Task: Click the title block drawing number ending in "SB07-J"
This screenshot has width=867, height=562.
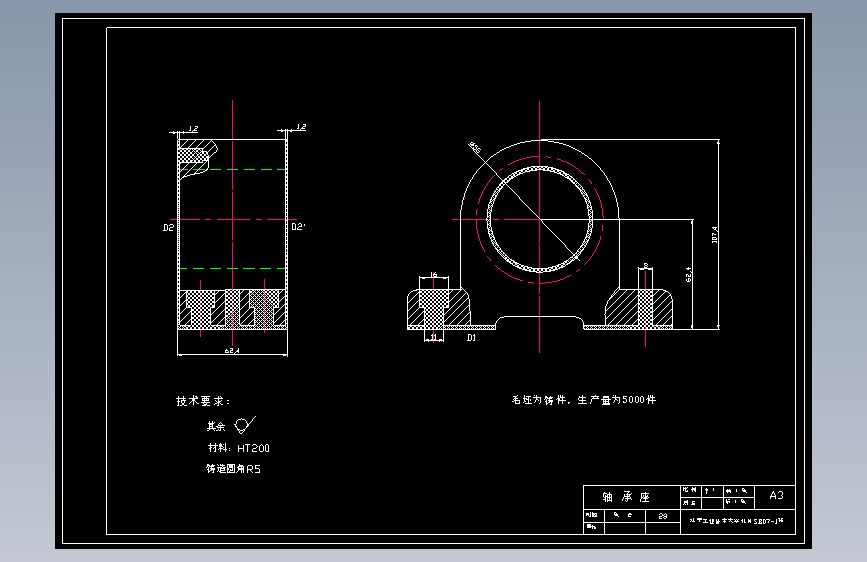Action: pos(737,521)
